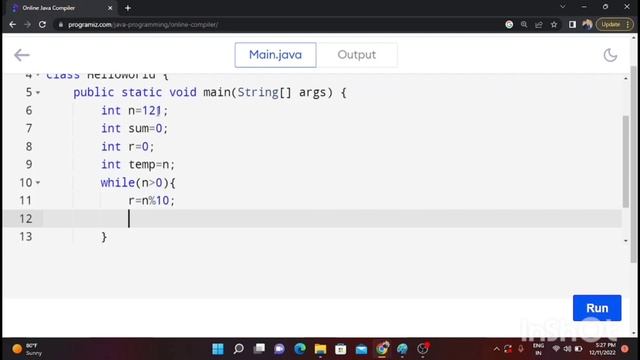Click the editor scroll-down arrow

click(626, 241)
